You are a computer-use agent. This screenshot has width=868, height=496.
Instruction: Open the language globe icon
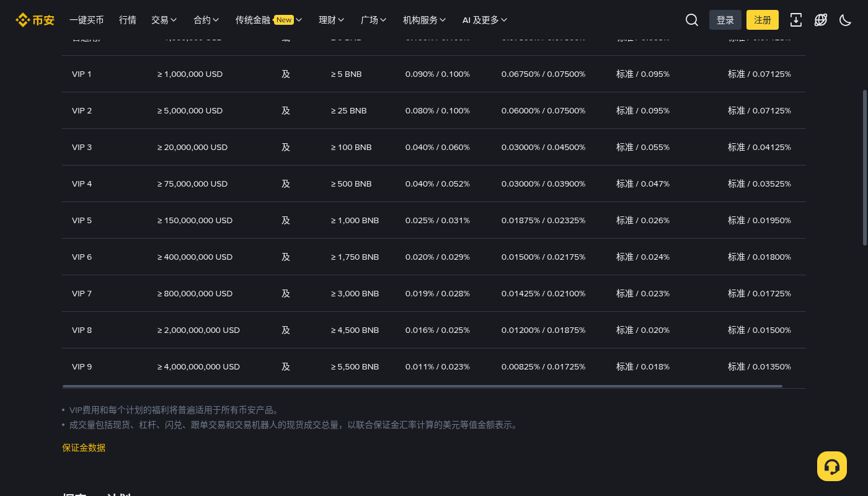[821, 20]
